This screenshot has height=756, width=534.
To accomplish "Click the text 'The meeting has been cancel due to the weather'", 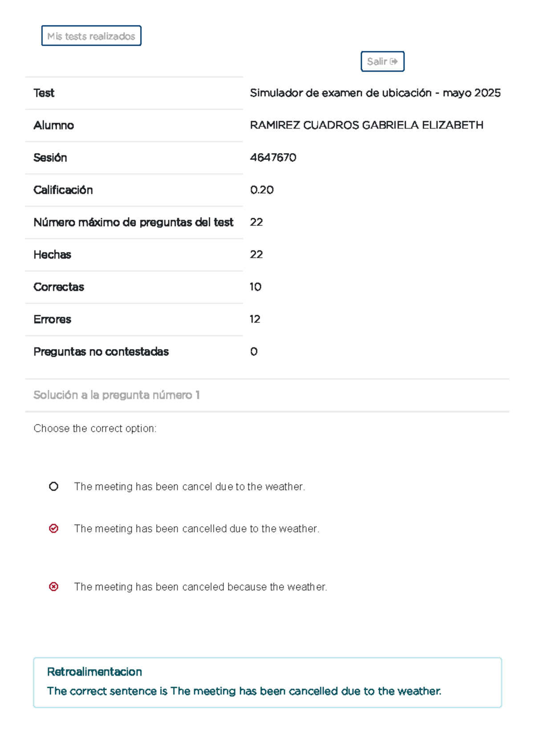I will pos(190,487).
